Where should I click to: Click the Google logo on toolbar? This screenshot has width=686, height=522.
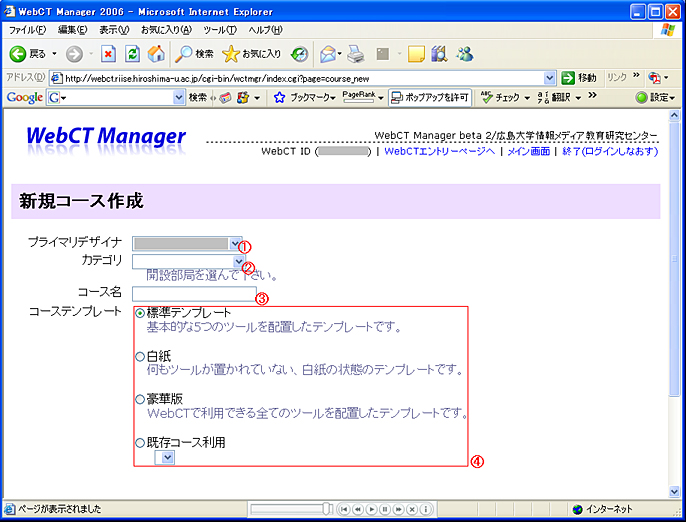(x=24, y=97)
